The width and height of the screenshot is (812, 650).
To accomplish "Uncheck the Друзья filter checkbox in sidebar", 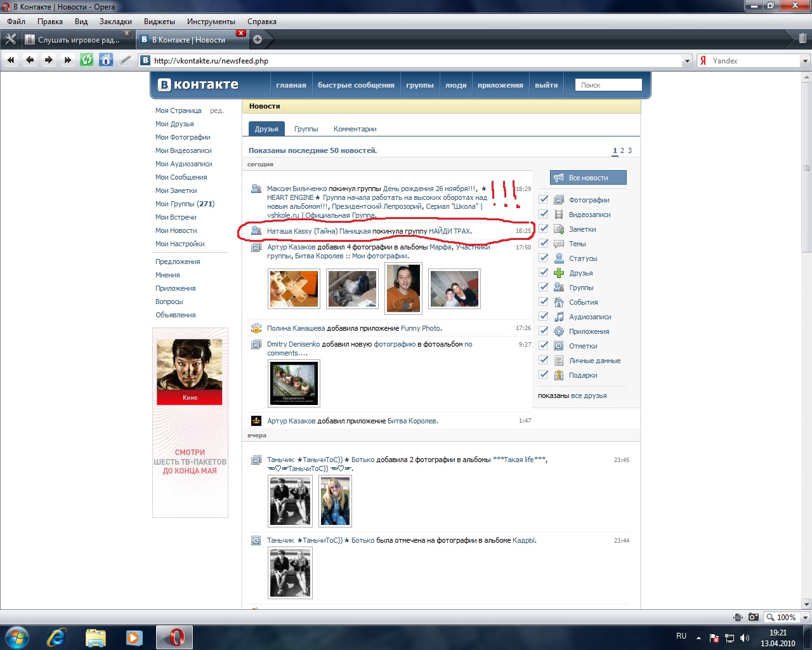I will pyautogui.click(x=544, y=272).
